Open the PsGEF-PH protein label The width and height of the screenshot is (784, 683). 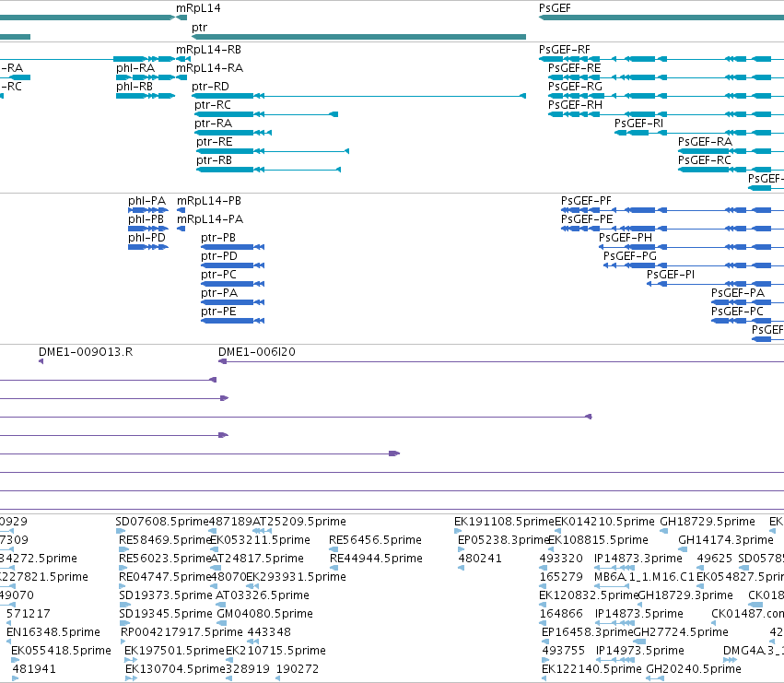click(626, 238)
